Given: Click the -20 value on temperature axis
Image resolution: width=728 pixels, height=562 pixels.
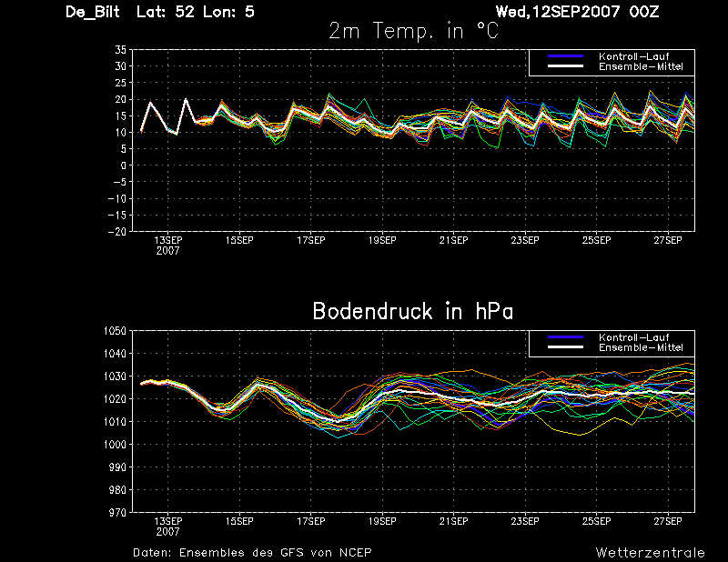Looking at the screenshot, I should coord(117,232).
